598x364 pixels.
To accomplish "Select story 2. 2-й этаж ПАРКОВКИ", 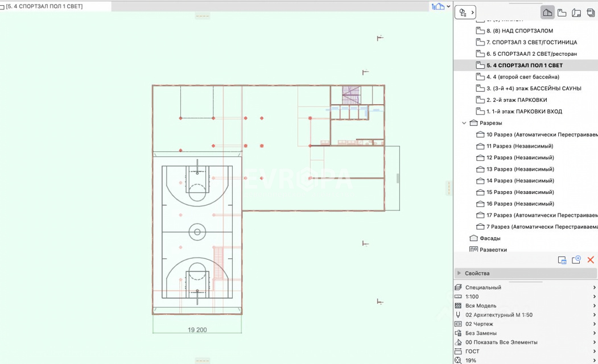I will (x=516, y=100).
